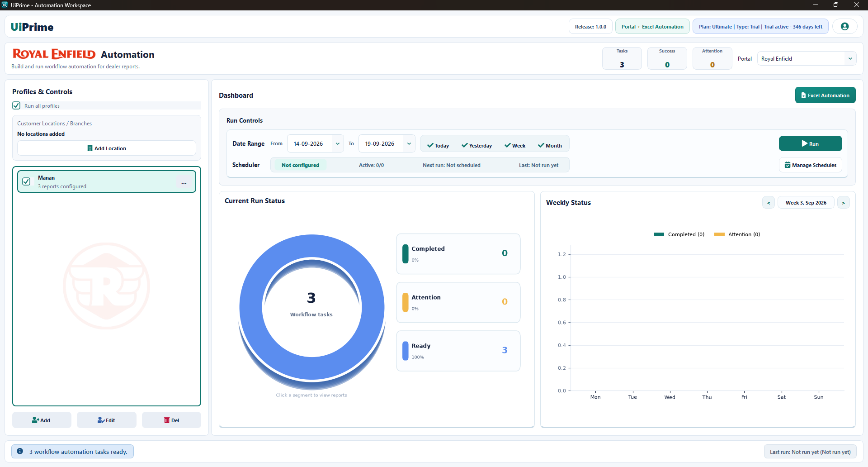Image resolution: width=868 pixels, height=467 pixels.
Task: Click the Plan Ultimate trial badge
Action: [760, 27]
